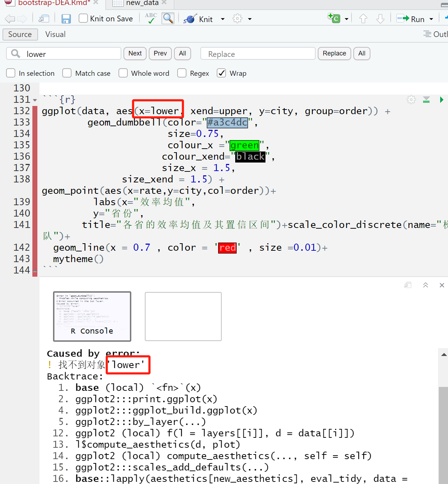Switch to Visual editor mode
Screen dimensions: 448x484
tap(55, 34)
